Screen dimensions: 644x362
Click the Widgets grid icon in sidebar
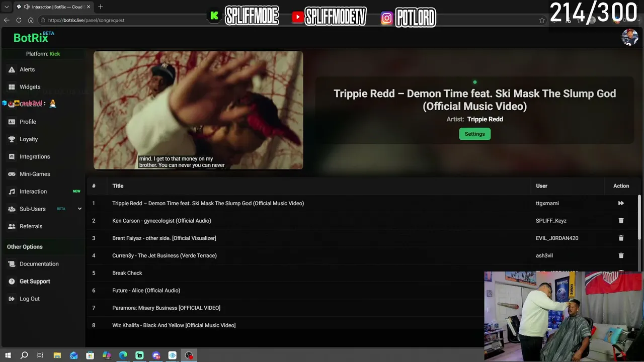[x=12, y=87]
